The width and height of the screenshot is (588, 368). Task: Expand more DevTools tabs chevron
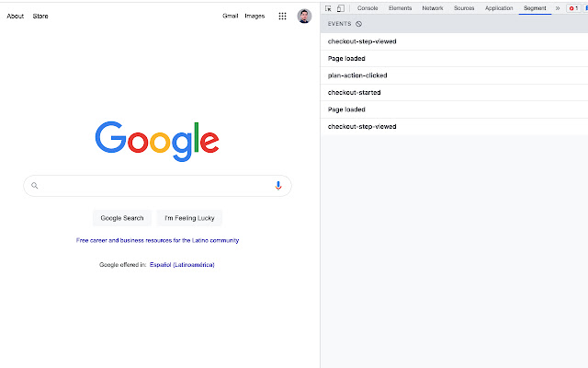click(558, 8)
